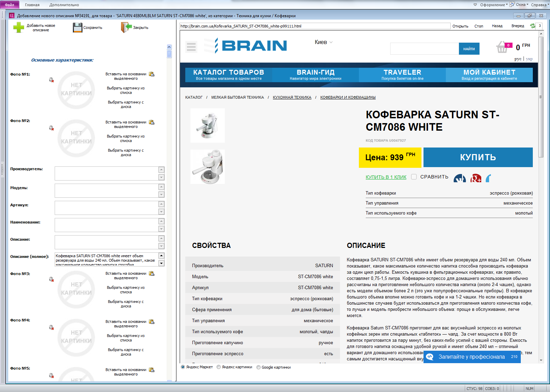
Task: Click the Производитель text field
Action: [107, 173]
